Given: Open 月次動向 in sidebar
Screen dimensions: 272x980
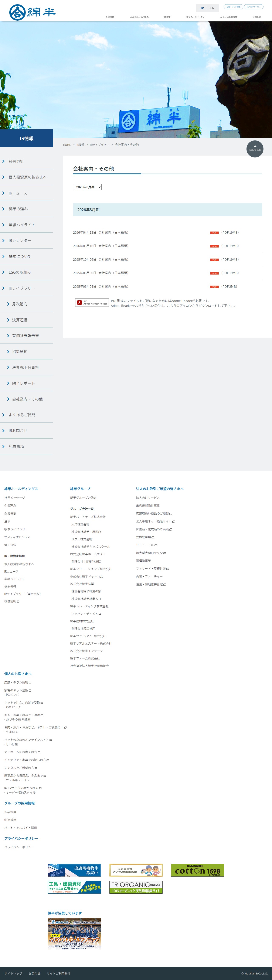Looking at the screenshot, I should pyautogui.click(x=27, y=304).
